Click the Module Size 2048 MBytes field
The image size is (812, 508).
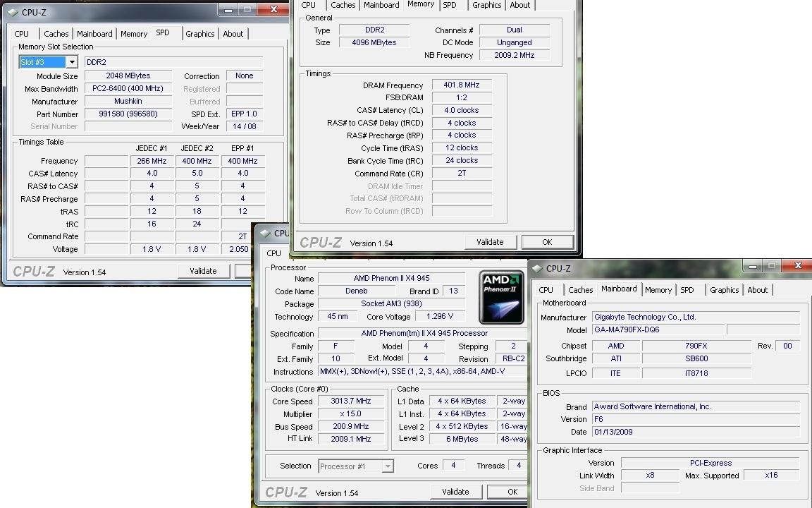pyautogui.click(x=128, y=75)
